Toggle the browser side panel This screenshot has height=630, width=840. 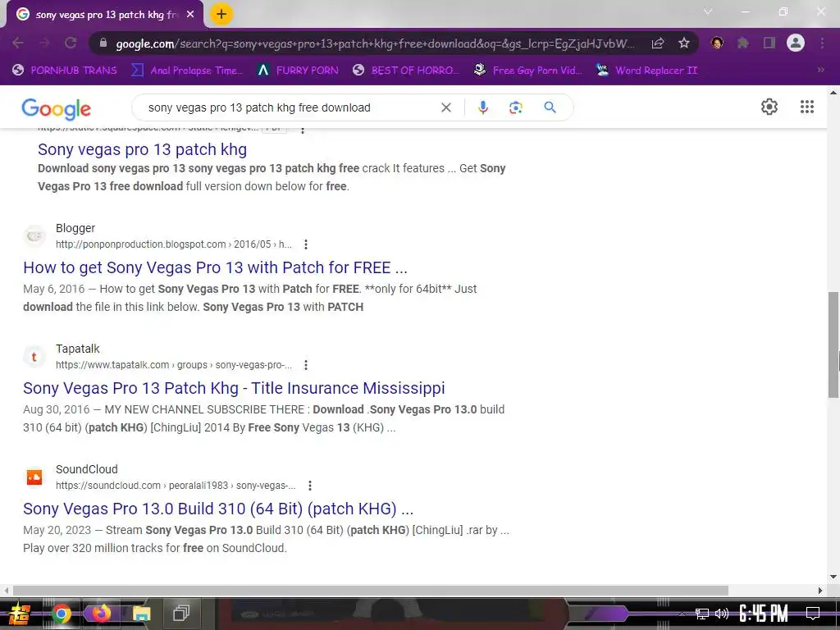(769, 43)
